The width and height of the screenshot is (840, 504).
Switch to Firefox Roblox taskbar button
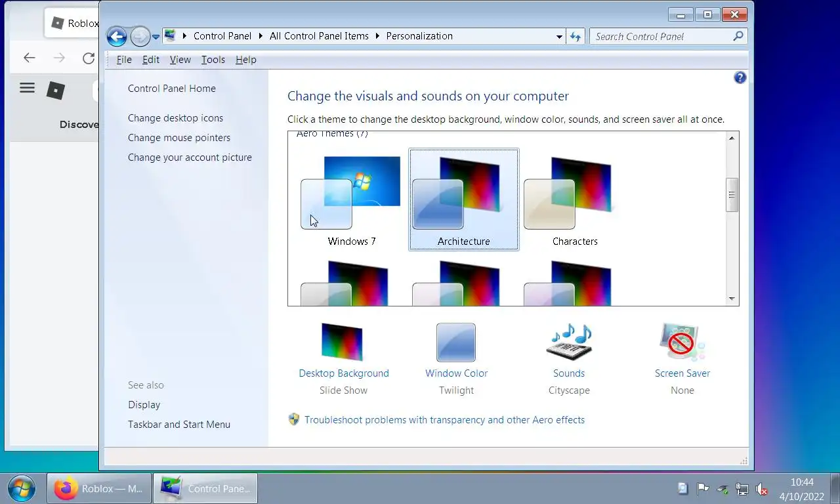pyautogui.click(x=99, y=489)
